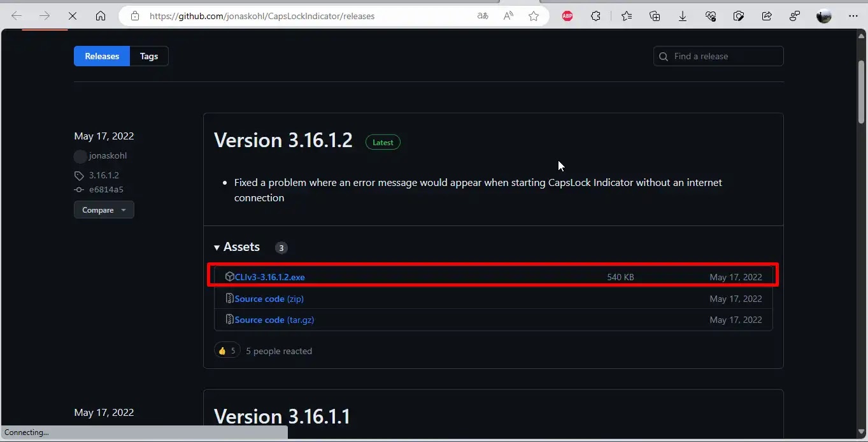The height and width of the screenshot is (442, 868).
Task: Open the 3.16.1.2 tag link
Action: [104, 175]
